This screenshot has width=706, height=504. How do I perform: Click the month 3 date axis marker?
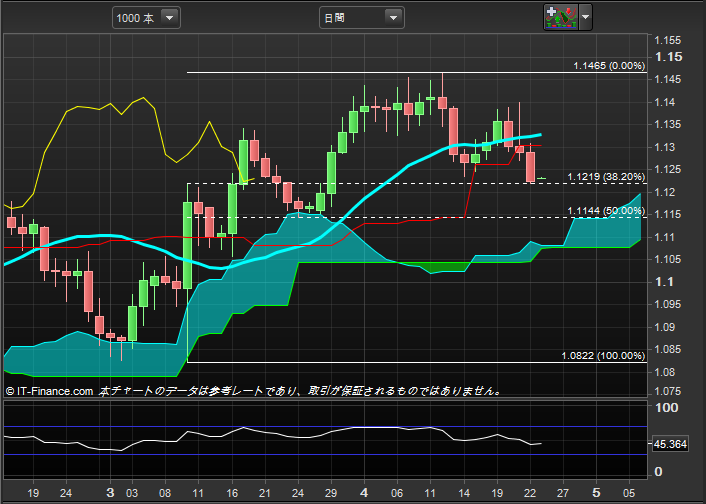[110, 493]
